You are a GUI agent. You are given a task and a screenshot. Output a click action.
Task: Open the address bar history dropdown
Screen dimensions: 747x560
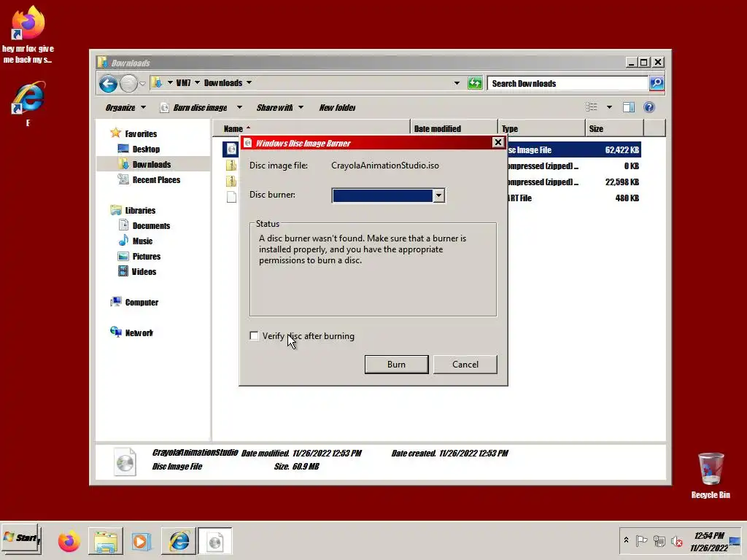(457, 83)
